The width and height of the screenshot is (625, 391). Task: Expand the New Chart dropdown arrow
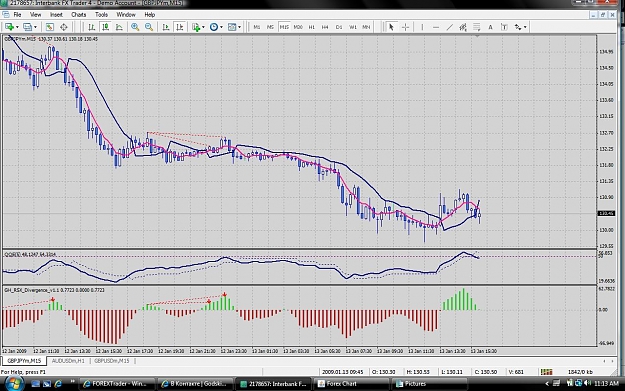pos(17,27)
